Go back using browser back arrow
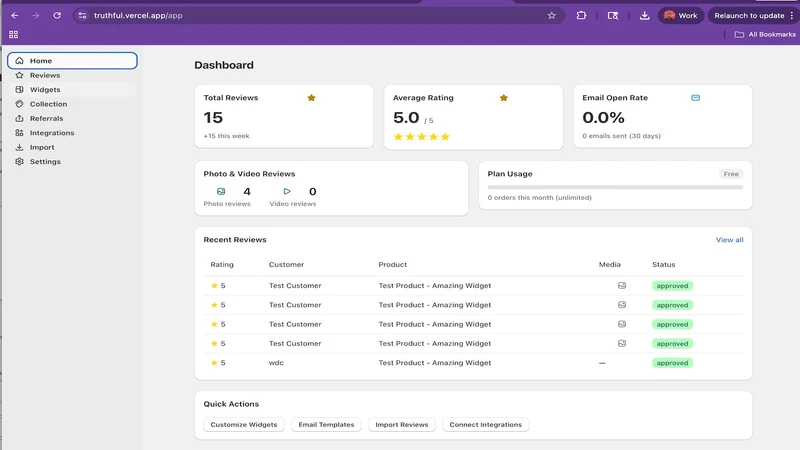This screenshot has height=450, width=800. tap(15, 15)
